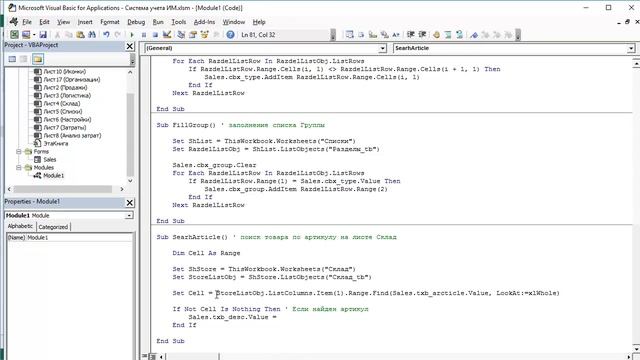Click the 'Sales.cbx_group.Clear' code line
The image size is (640, 360).
pos(214,165)
